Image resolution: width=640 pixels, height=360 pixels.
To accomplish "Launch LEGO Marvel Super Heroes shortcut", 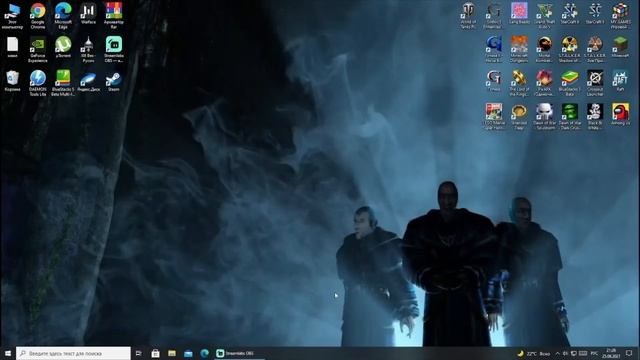I will tap(493, 116).
